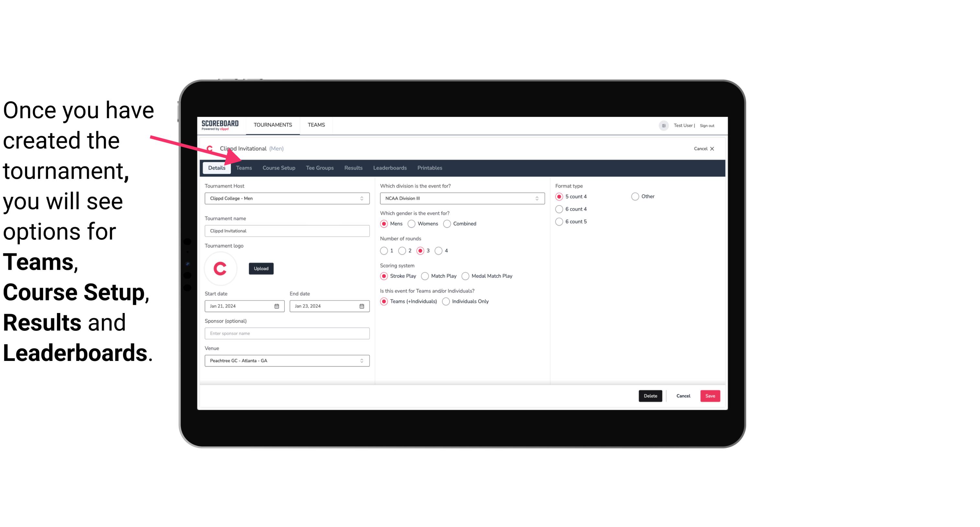980x527 pixels.
Task: Click the tournament name input field
Action: click(287, 230)
